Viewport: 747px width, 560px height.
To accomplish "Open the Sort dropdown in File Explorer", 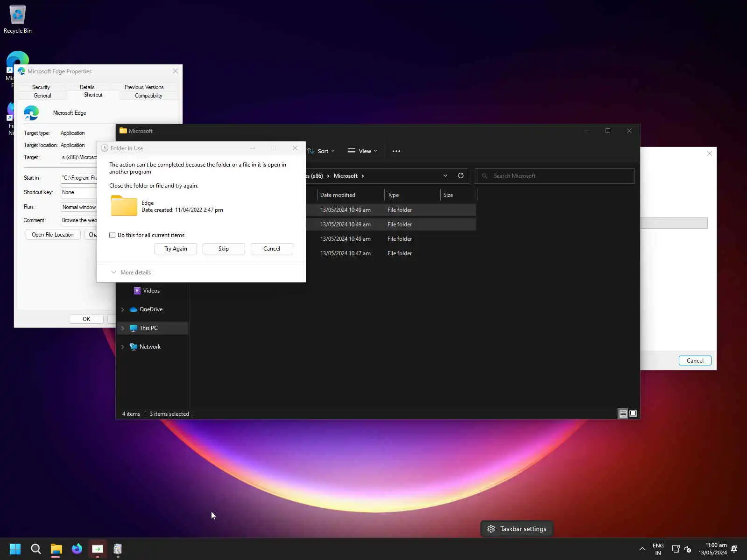I will (x=321, y=151).
